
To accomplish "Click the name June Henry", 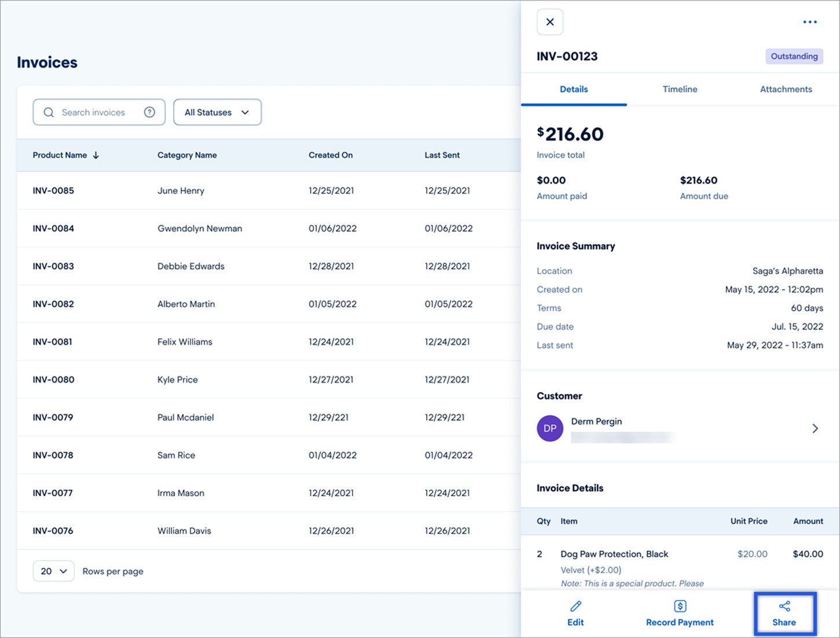I will point(181,190).
